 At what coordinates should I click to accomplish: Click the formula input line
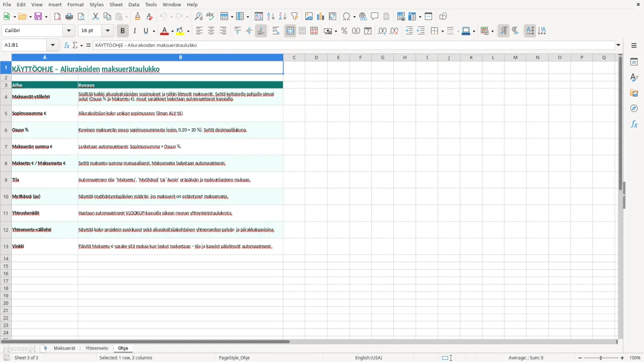354,45
